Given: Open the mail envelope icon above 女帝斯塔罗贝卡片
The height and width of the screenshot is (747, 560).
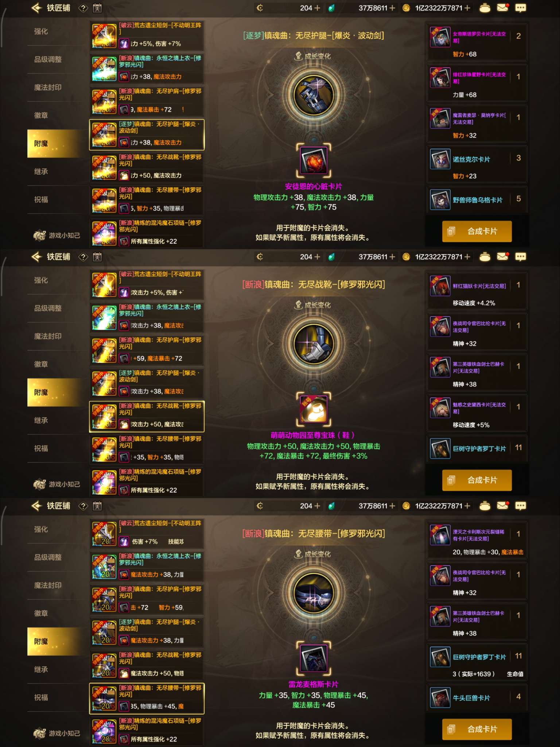Looking at the screenshot, I should pos(502,8).
